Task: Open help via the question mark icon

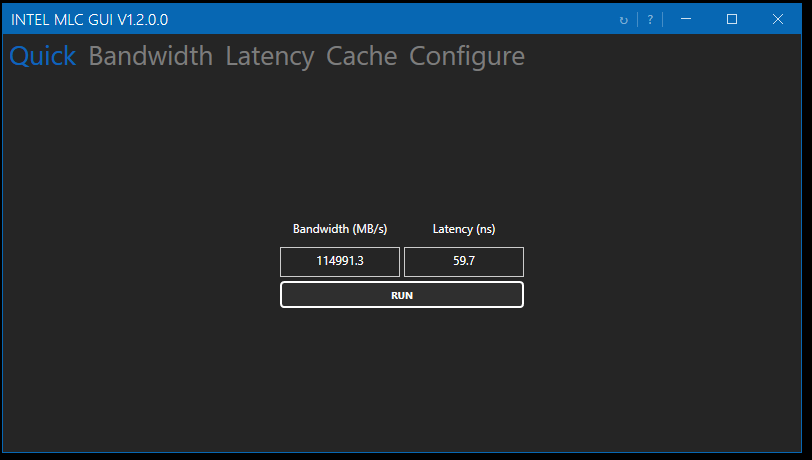Action: (x=650, y=20)
